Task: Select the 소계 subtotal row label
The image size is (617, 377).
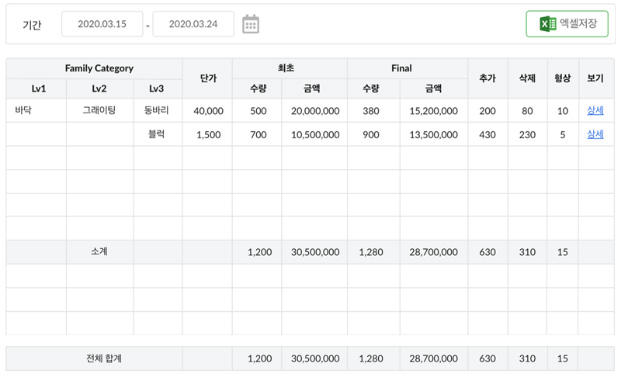Action: 99,251
